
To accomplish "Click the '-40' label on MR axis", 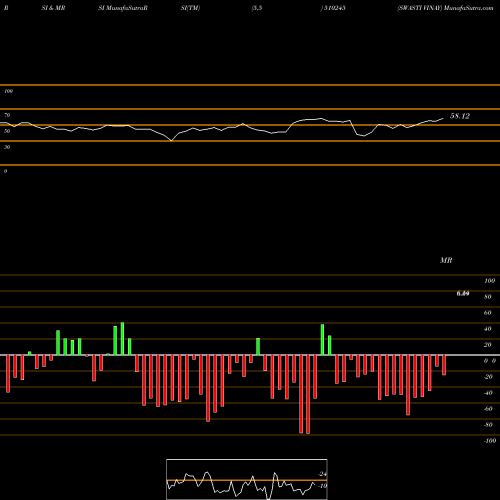I will point(488,393).
